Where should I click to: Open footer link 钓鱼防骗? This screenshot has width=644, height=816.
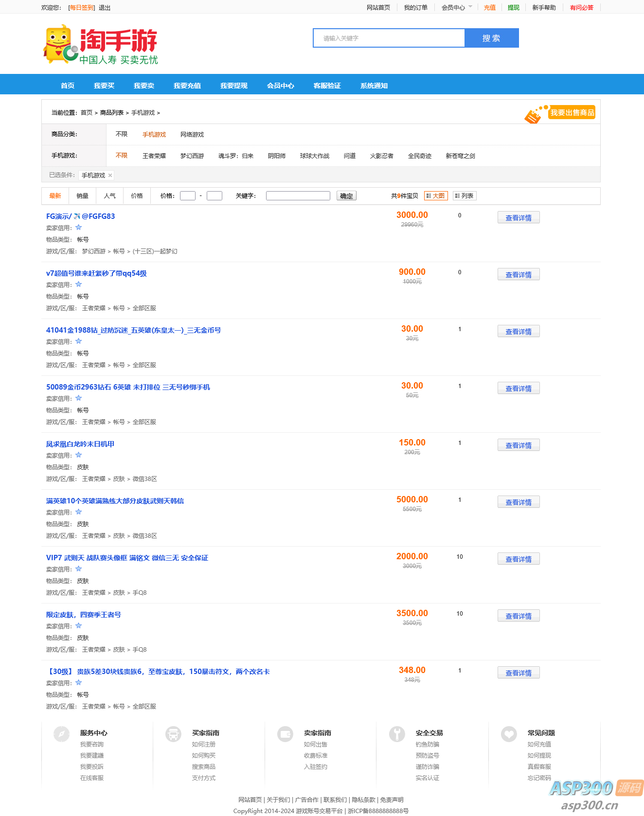click(428, 745)
